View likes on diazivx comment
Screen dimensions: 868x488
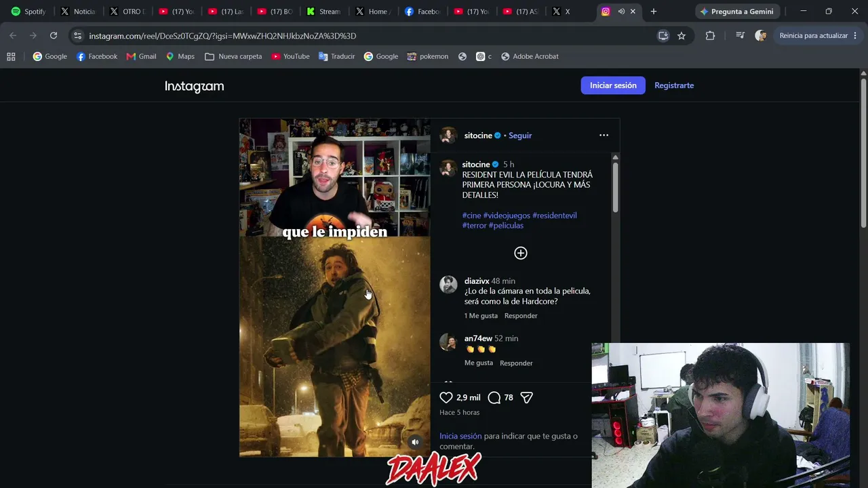481,316
